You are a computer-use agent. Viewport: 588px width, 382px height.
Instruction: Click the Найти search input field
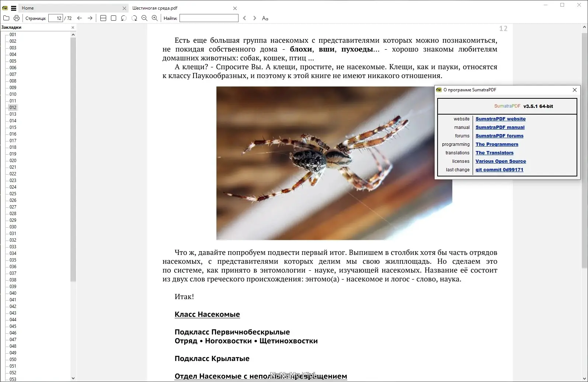209,18
